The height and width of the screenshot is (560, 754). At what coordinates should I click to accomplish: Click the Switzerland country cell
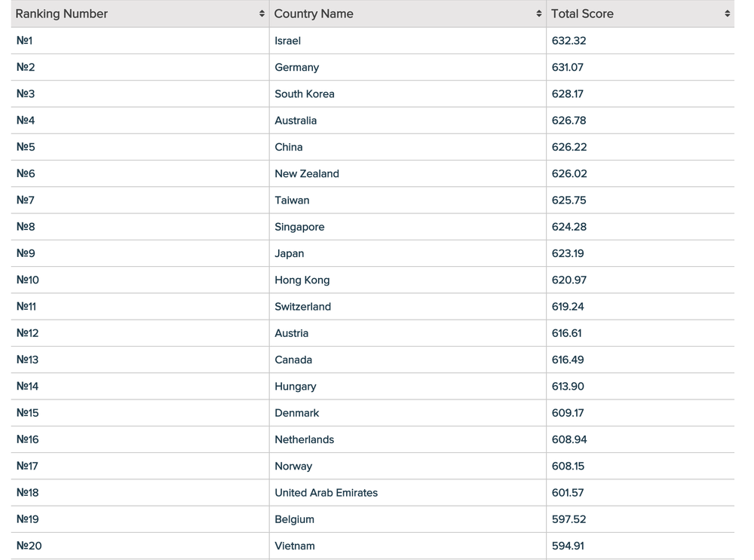(302, 307)
